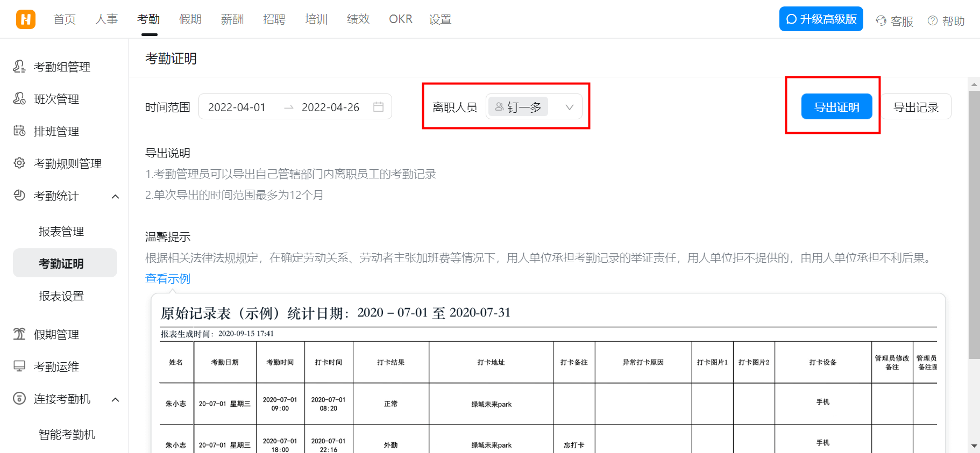Collapse the 连接考勤机 sidebar section
The width and height of the screenshot is (980, 453).
pyautogui.click(x=115, y=399)
